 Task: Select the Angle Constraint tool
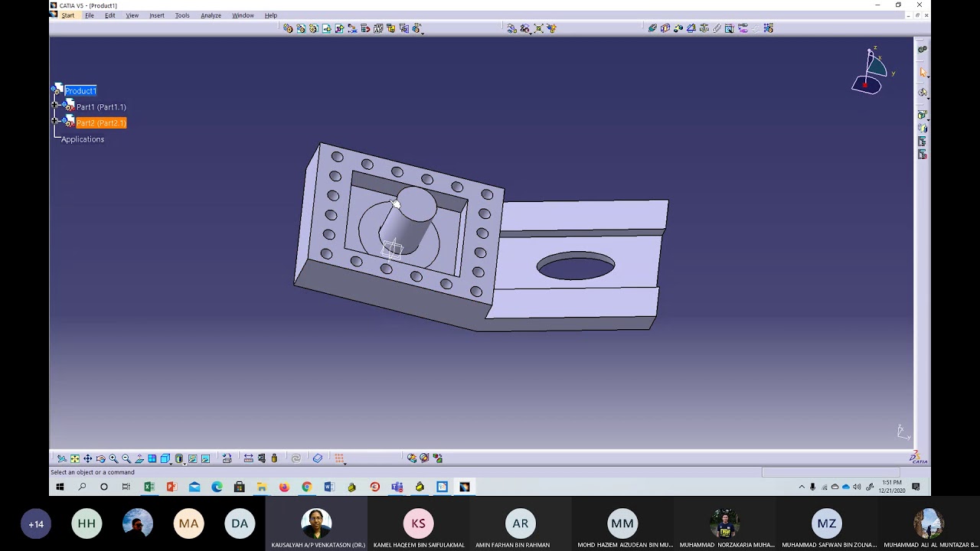pyautogui.click(x=691, y=28)
